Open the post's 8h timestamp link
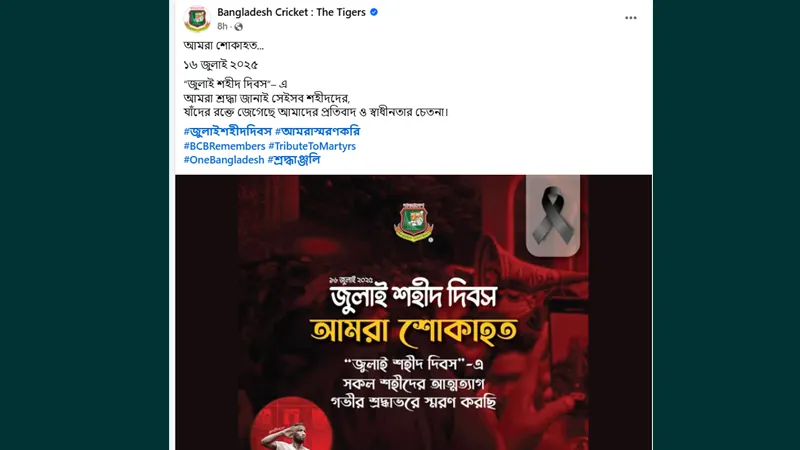The image size is (800, 450). click(x=222, y=27)
